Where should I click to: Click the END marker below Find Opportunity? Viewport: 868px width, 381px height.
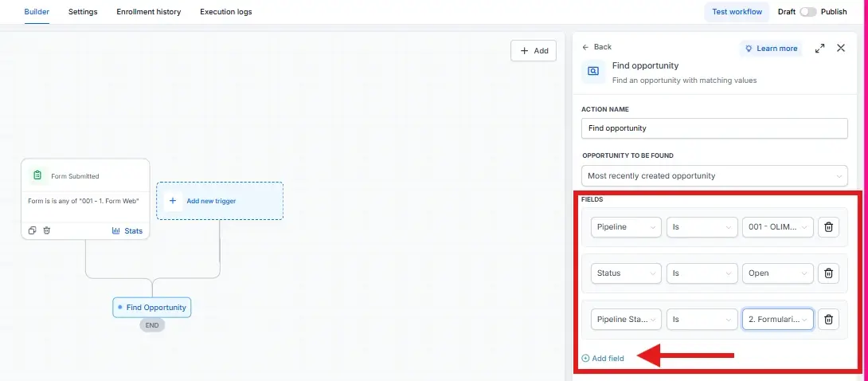coord(152,326)
